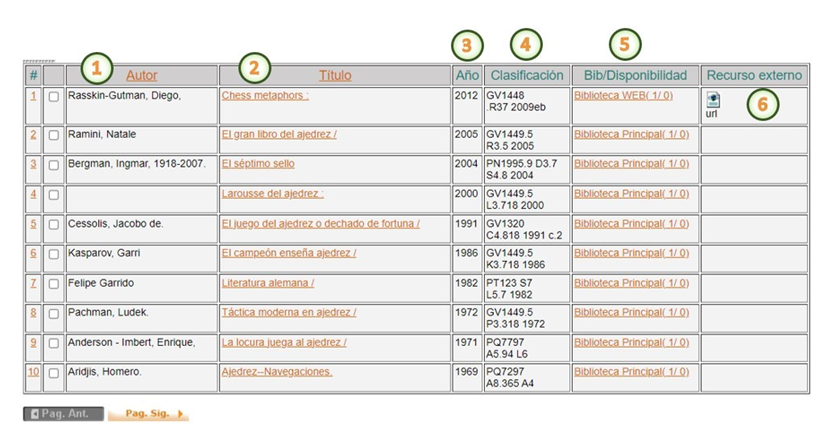
Task: Open the title El séptimo sello
Action: pyautogui.click(x=258, y=164)
